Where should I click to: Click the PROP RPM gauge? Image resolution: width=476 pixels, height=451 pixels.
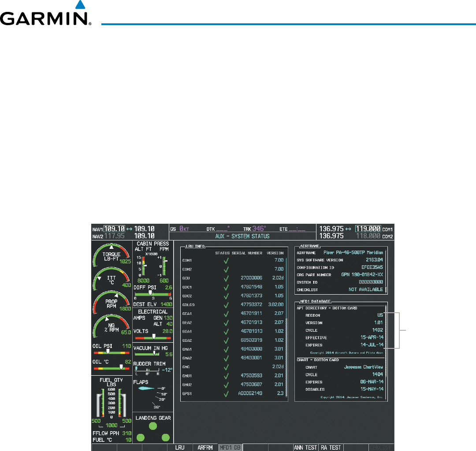(112, 302)
